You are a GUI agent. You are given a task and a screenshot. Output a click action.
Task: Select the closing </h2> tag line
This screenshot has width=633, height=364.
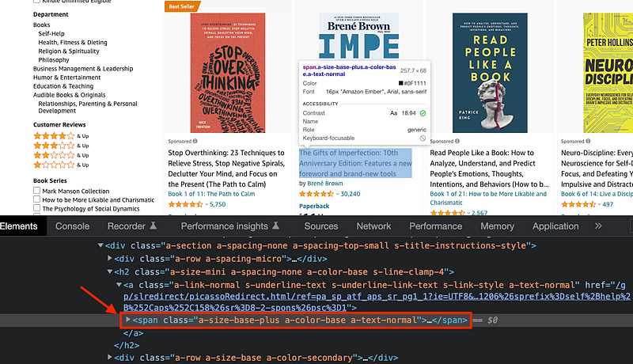(127, 346)
